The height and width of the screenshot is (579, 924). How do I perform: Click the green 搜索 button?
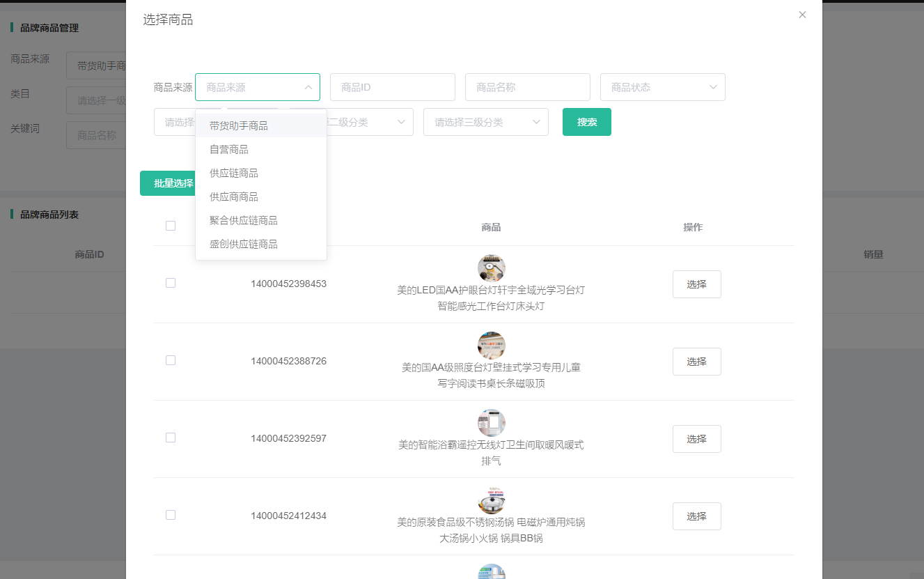tap(586, 122)
